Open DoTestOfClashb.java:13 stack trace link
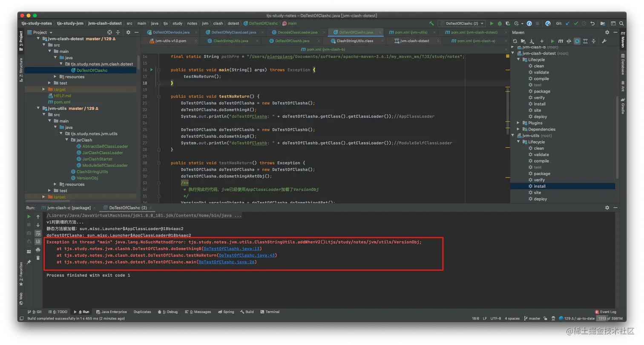This screenshot has height=345, width=644. click(x=232, y=248)
